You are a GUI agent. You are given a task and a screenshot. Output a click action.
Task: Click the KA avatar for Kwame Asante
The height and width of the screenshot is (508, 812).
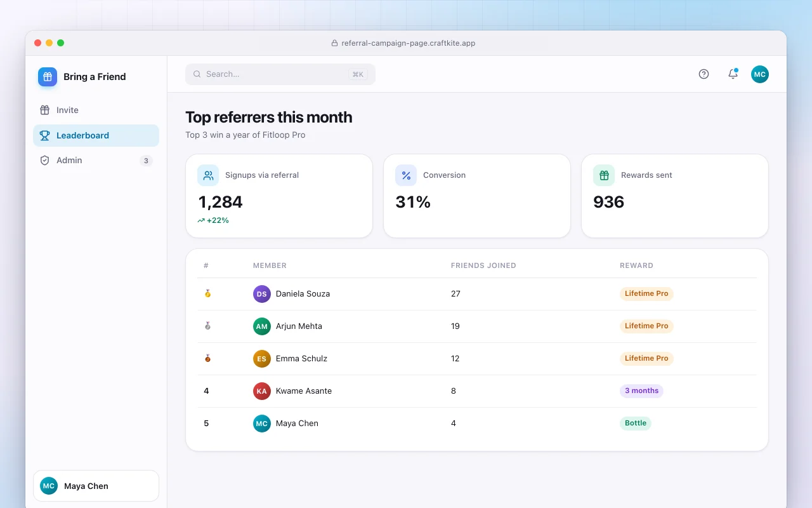262,391
